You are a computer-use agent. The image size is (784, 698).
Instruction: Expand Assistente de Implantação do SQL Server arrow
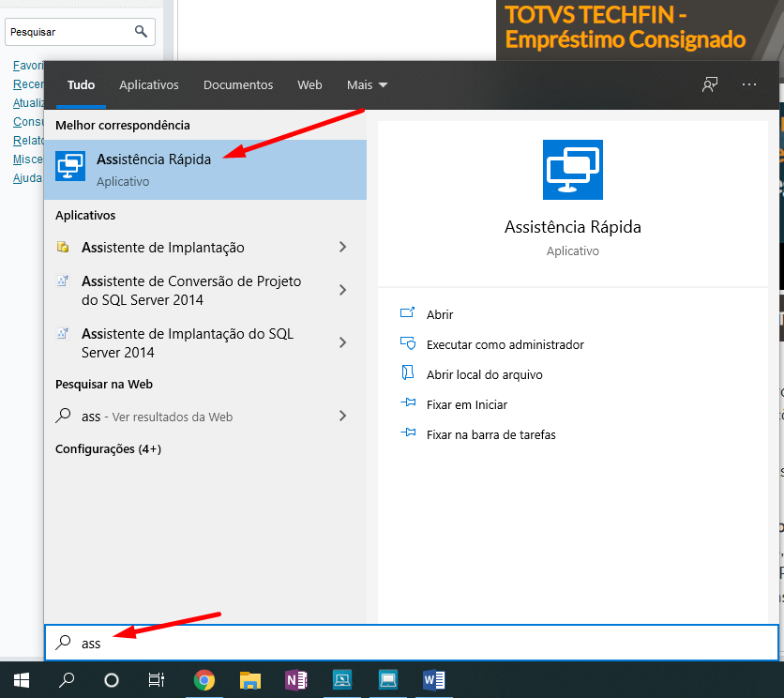tap(342, 342)
